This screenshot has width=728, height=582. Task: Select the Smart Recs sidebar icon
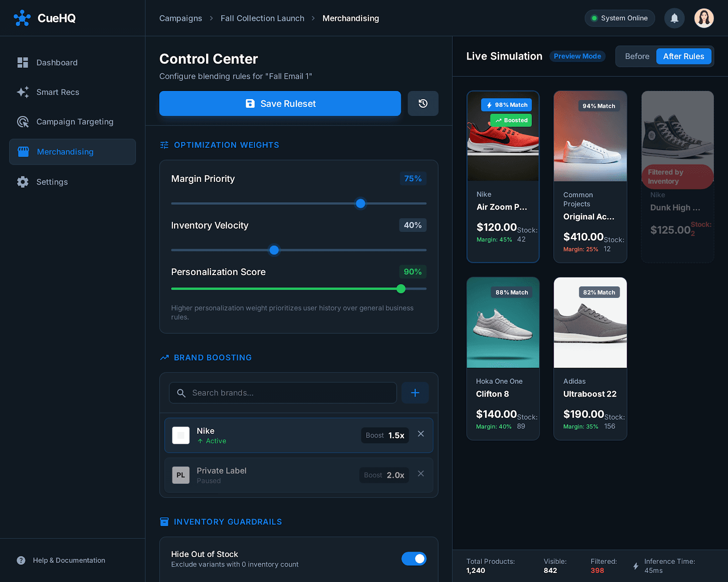coord(23,92)
